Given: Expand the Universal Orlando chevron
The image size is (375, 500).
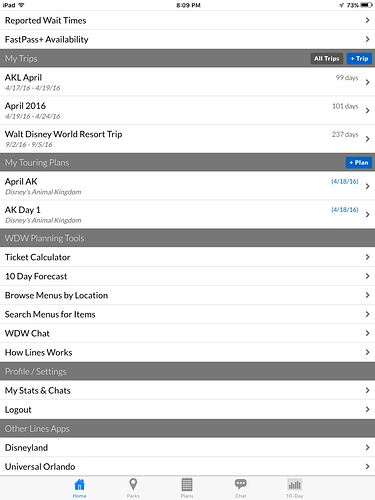Looking at the screenshot, I should (367, 466).
